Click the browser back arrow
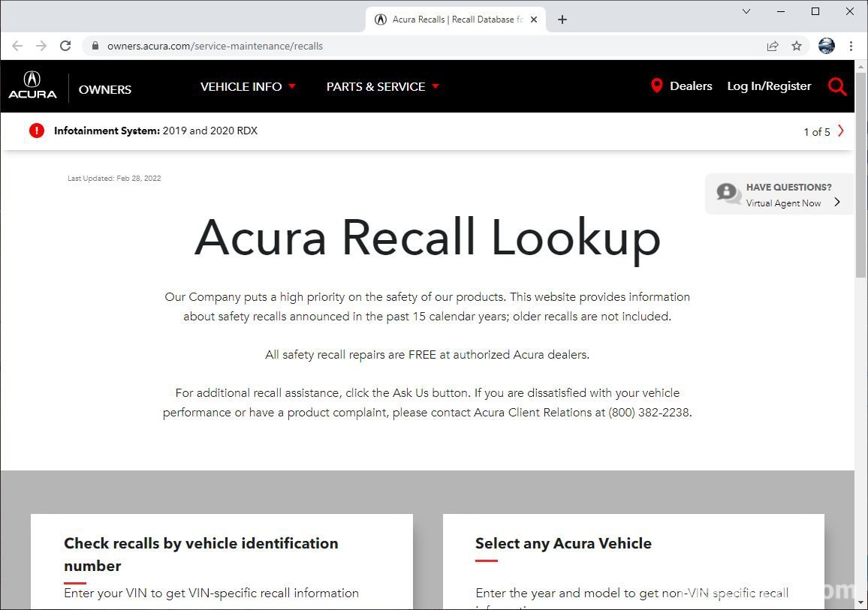Viewport: 868px width, 610px height. click(17, 46)
